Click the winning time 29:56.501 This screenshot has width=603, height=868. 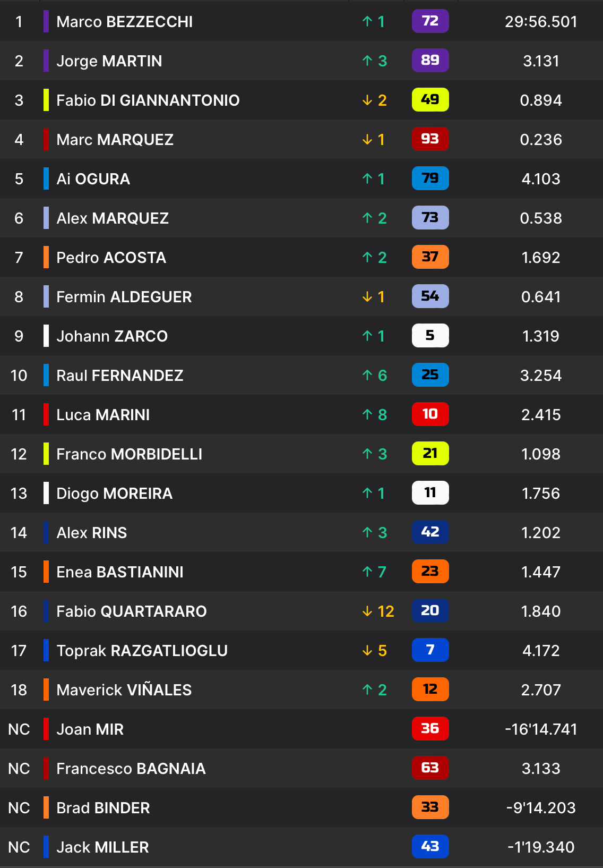(x=540, y=22)
